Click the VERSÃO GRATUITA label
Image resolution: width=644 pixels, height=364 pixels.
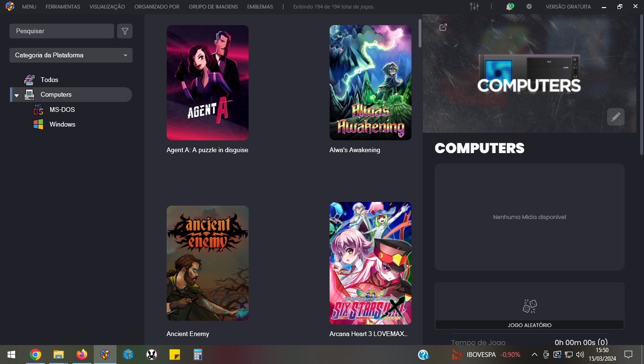568,7
